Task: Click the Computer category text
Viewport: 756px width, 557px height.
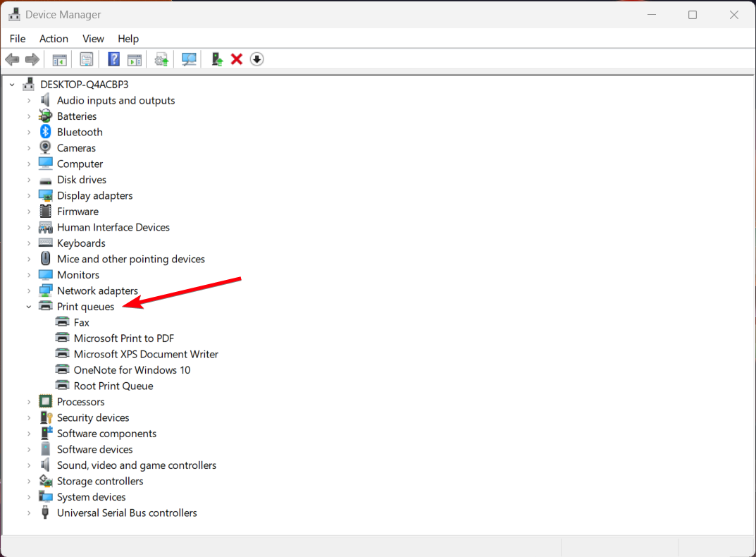Action: [x=80, y=164]
